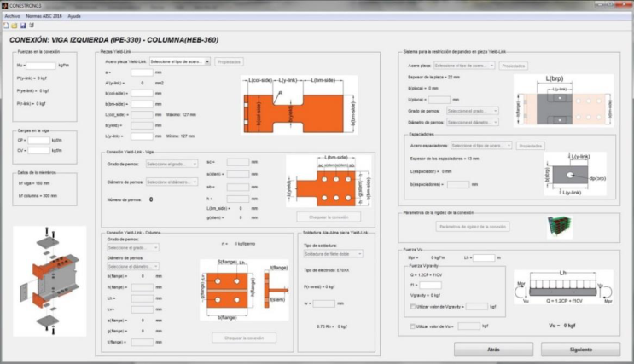Screen dimensions: 634x364
Task: Open the 'Acero pieza Yield-Link' steel type dropdown
Action: 178,61
